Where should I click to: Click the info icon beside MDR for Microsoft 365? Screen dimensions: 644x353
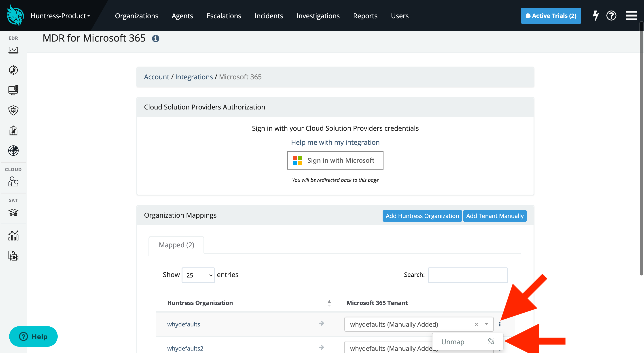(x=155, y=38)
